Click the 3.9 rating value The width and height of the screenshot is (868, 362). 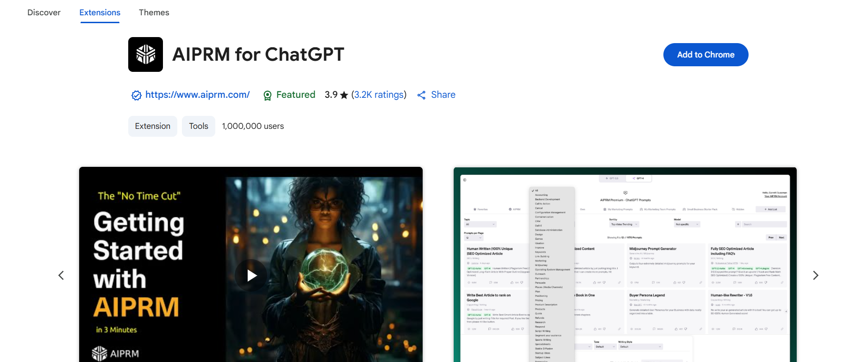(x=331, y=95)
